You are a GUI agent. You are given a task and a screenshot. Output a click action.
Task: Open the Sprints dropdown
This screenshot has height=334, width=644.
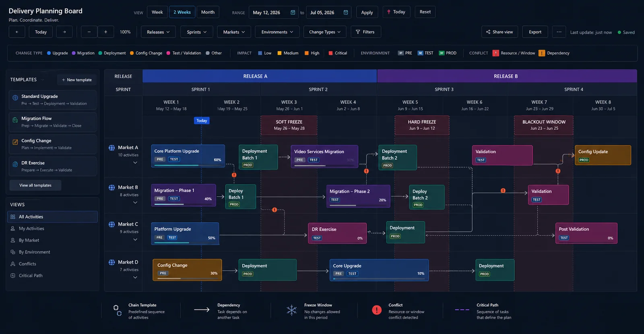click(x=197, y=32)
